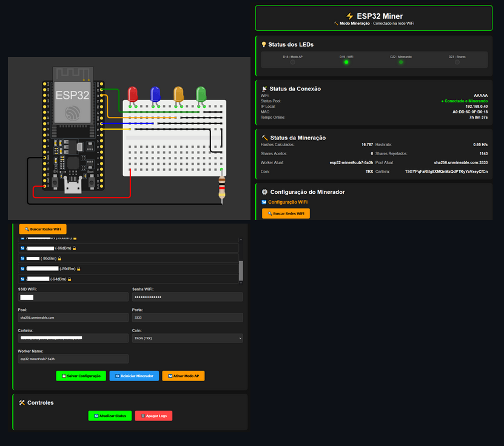Click the red Apagar Logs button
The height and width of the screenshot is (446, 504).
(x=153, y=416)
